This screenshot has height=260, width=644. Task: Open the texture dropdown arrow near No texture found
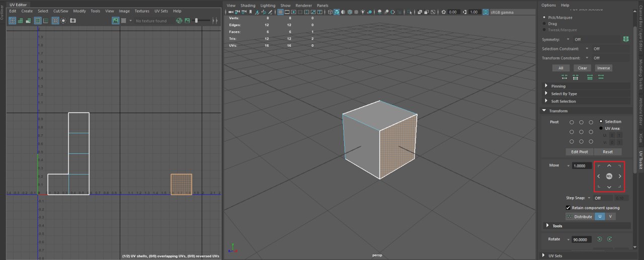(x=131, y=21)
